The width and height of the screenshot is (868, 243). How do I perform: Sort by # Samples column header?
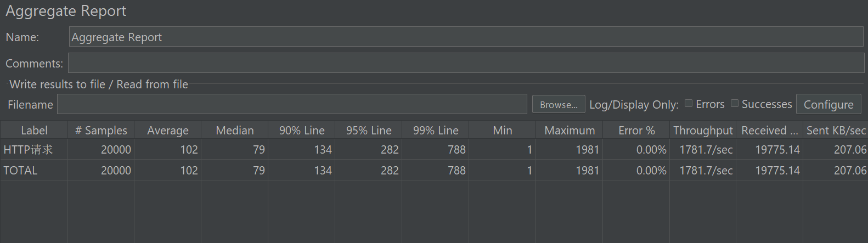coord(101,130)
